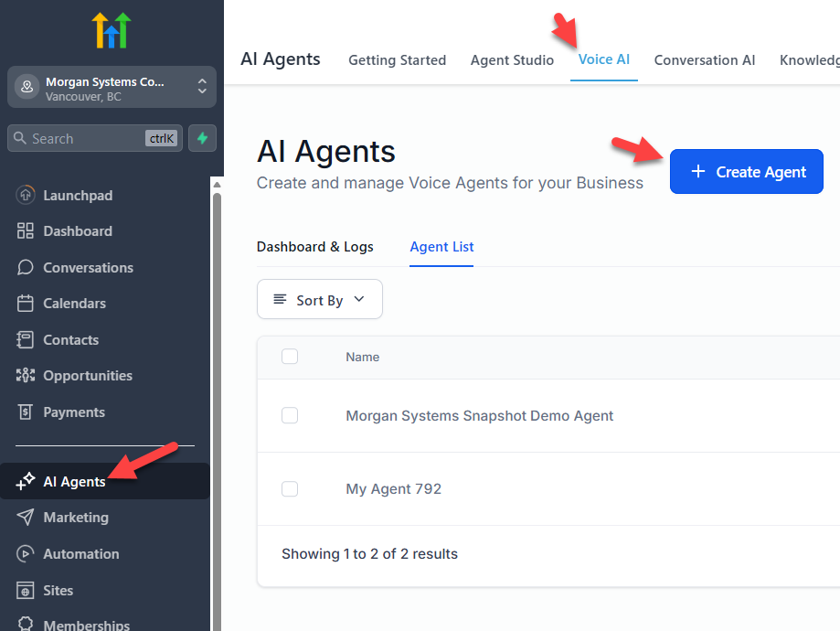The width and height of the screenshot is (840, 631).
Task: Click the Contacts book icon
Action: pyautogui.click(x=26, y=339)
